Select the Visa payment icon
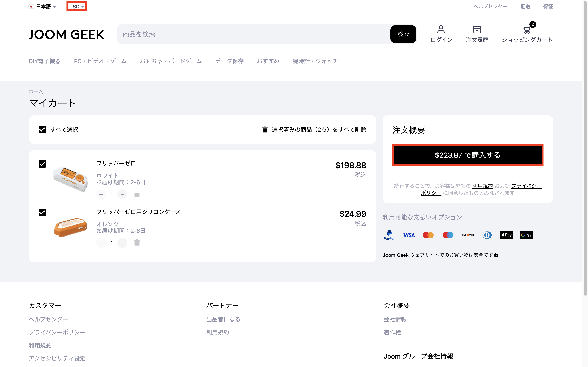 point(409,235)
